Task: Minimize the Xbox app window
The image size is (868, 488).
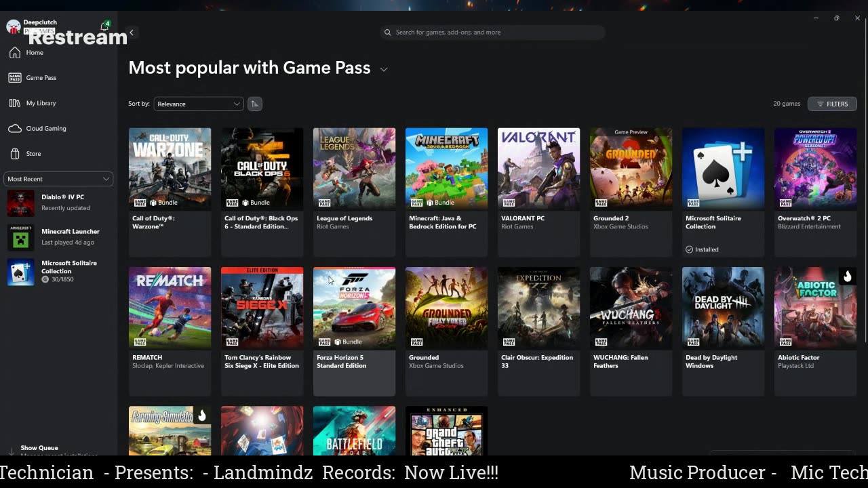Action: click(816, 18)
